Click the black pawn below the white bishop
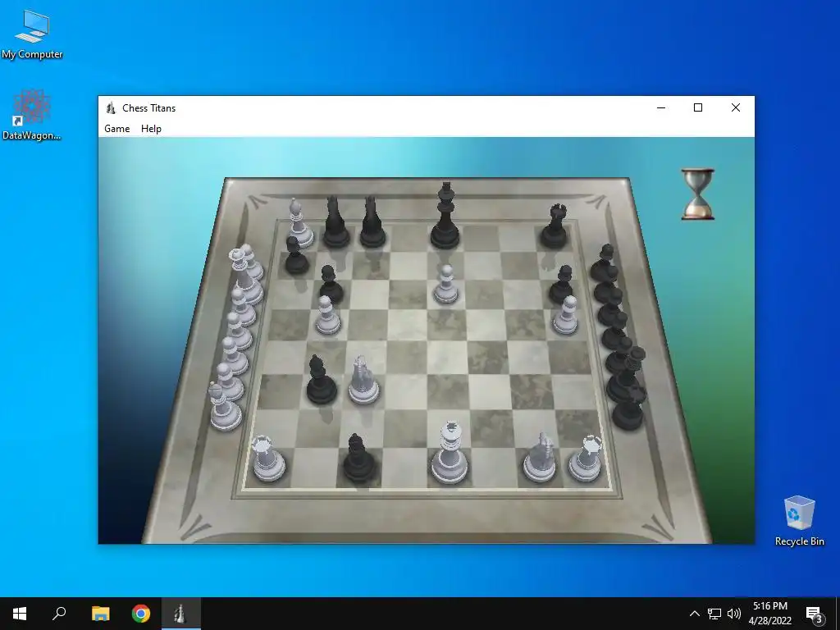Image resolution: width=840 pixels, height=630 pixels. point(295,256)
